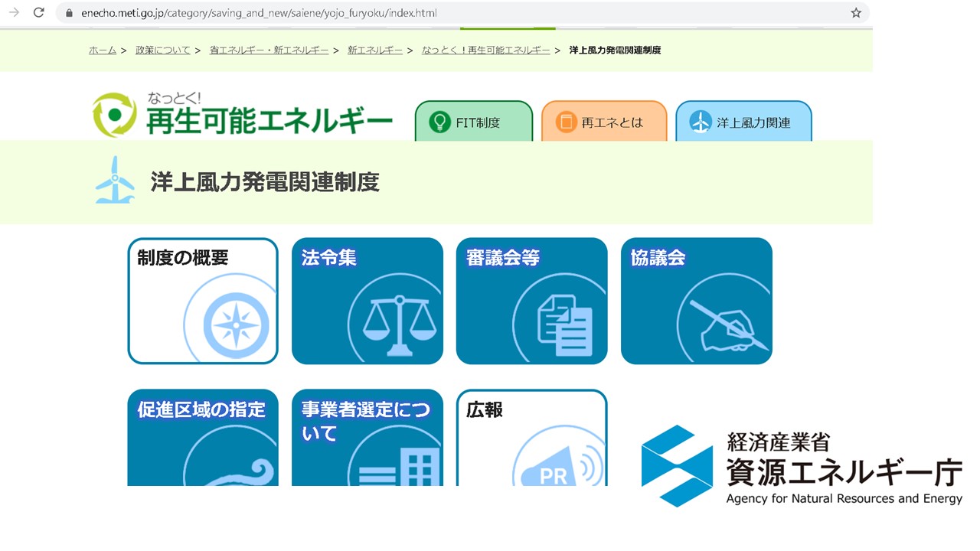This screenshot has width=980, height=551.
Task: Click the documents icon in 審議会等
Action: click(565, 325)
